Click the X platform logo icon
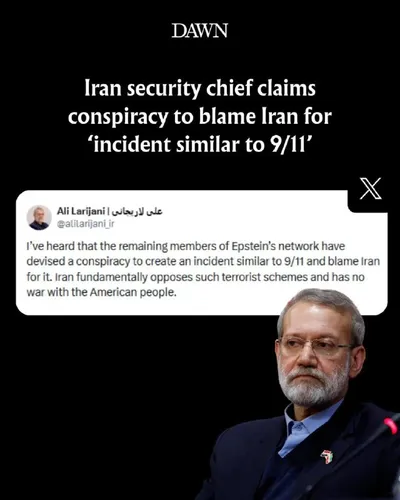 (371, 189)
